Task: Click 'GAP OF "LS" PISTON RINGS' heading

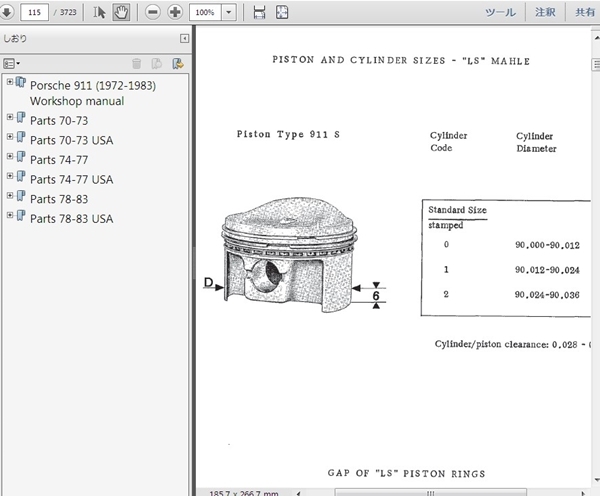Action: [x=406, y=473]
